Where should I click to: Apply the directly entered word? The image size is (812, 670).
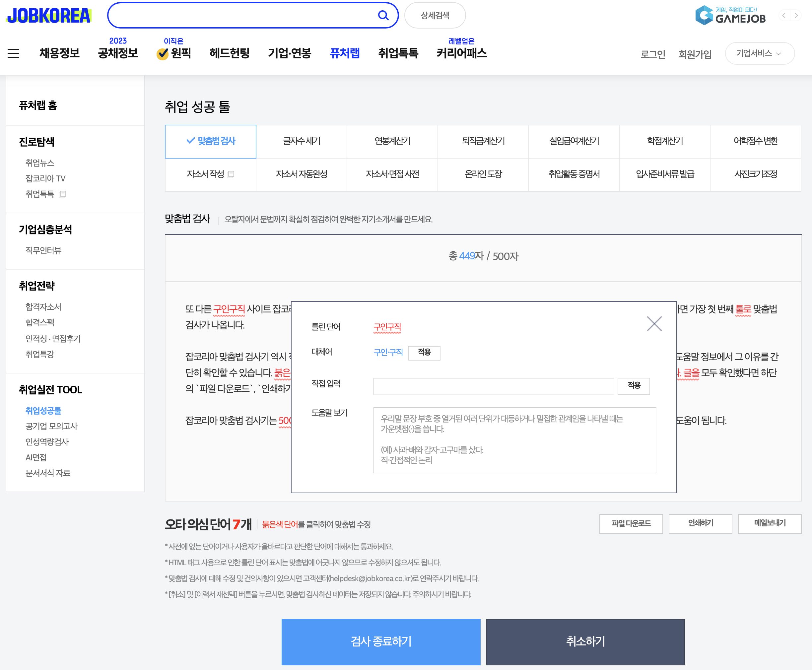click(x=634, y=386)
